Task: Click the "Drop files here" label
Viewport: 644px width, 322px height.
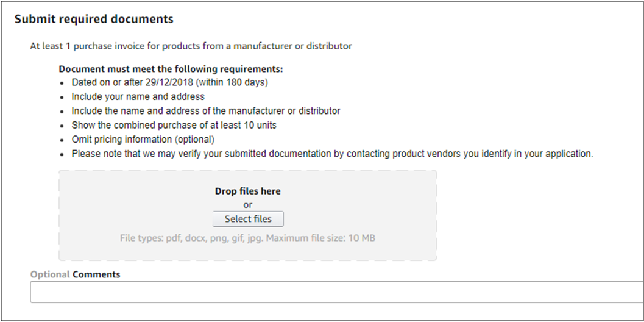Action: [x=248, y=191]
